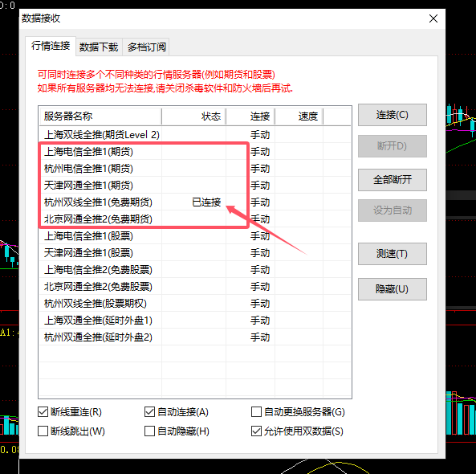Viewport: 476px width, 474px height.
Task: Select row 上海电信全推1(股票)
Action: click(195, 235)
